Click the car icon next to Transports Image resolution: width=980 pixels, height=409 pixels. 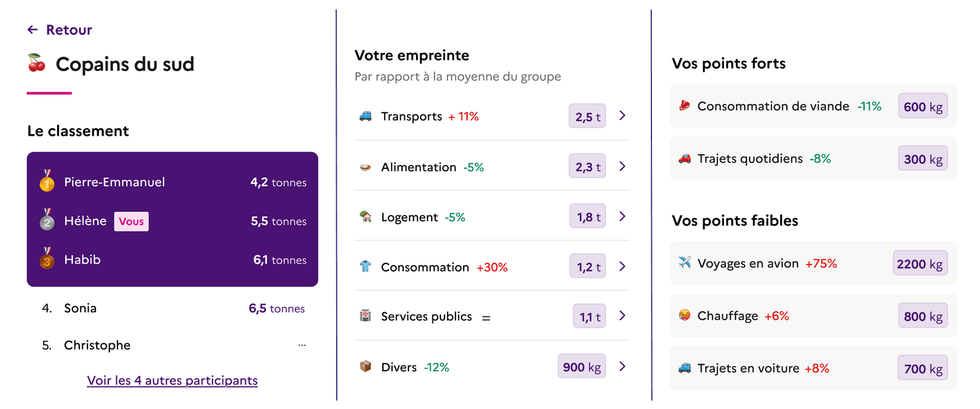pyautogui.click(x=364, y=115)
